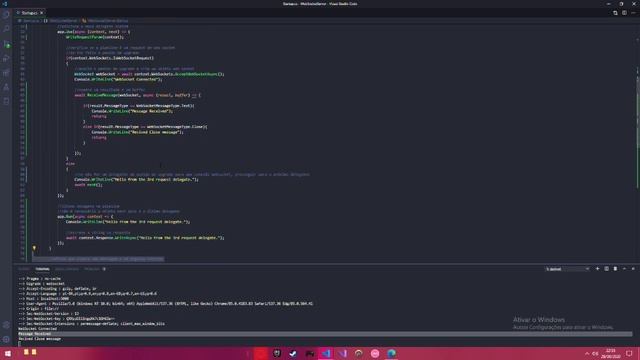Click the code line Console.WriteLine("WebSocket Connected")

118,79
